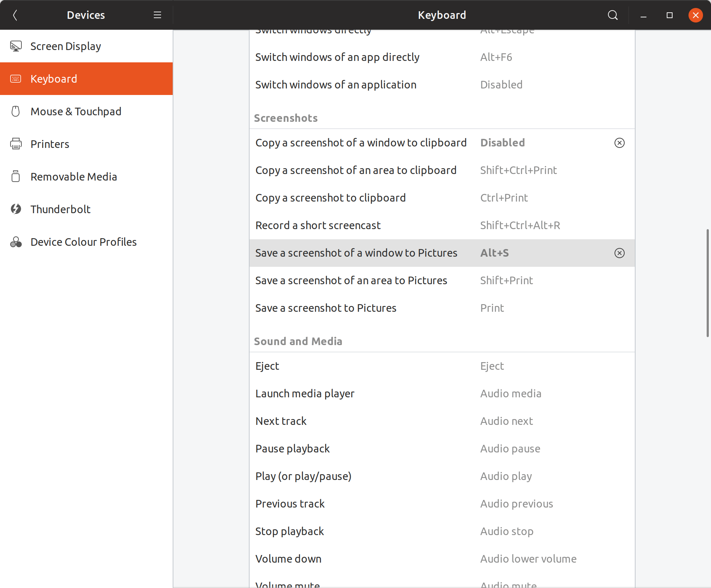Edit the Eject shortcut row
711x588 pixels.
(442, 366)
